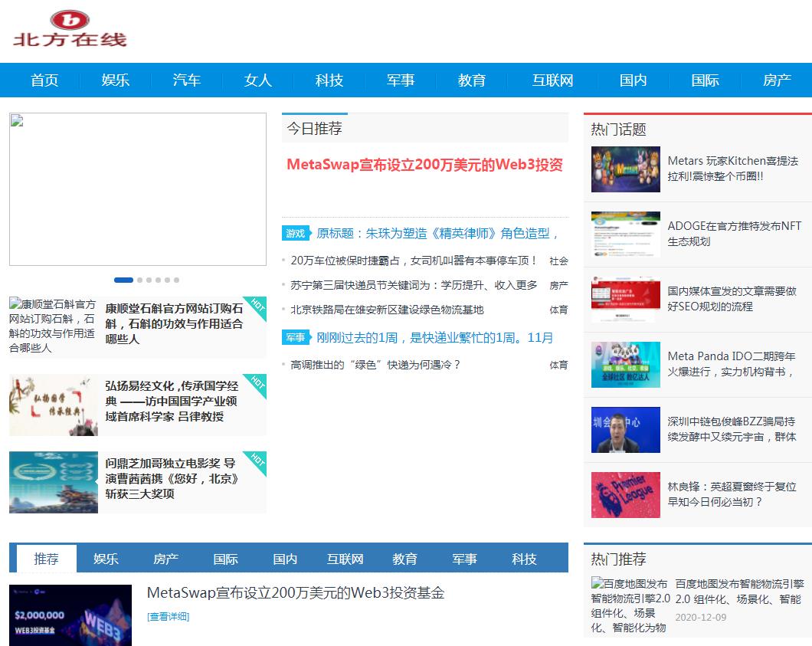Select the active blue carousel indicator
The height and width of the screenshot is (646, 812).
[x=124, y=280]
